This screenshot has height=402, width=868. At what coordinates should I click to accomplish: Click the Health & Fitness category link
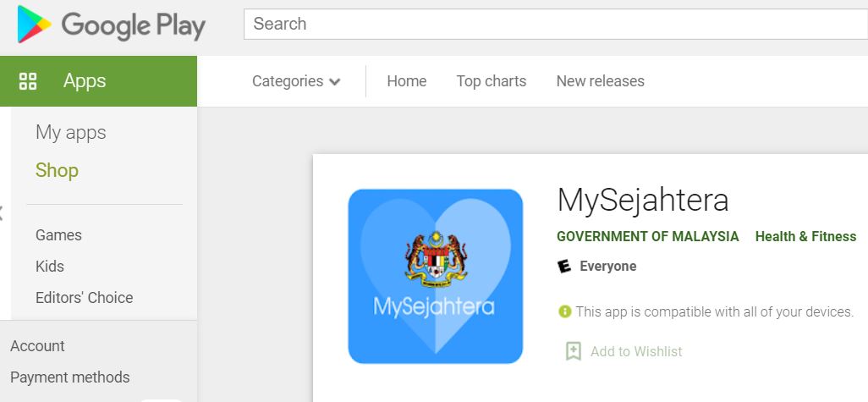(x=805, y=237)
